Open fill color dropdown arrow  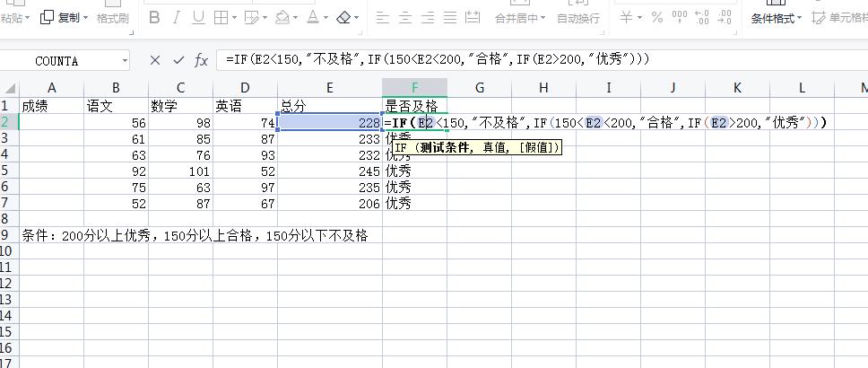tap(295, 18)
